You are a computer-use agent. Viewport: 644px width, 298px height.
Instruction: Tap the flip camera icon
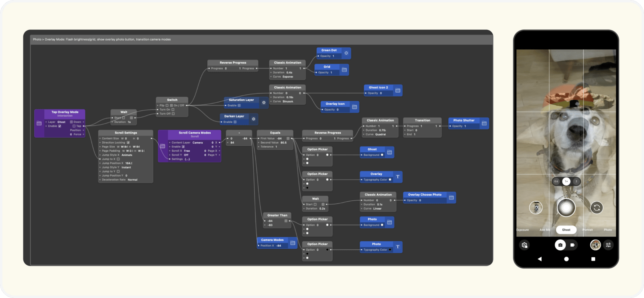(x=597, y=208)
